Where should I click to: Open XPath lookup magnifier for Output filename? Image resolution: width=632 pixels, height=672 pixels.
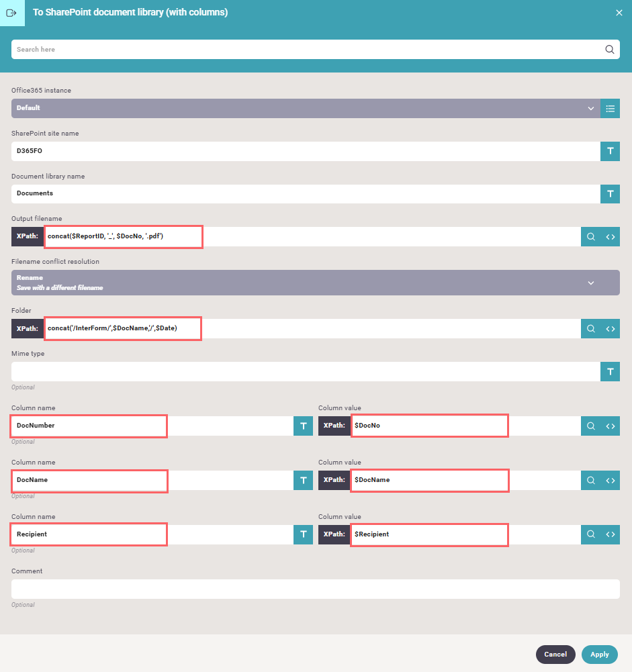(590, 236)
